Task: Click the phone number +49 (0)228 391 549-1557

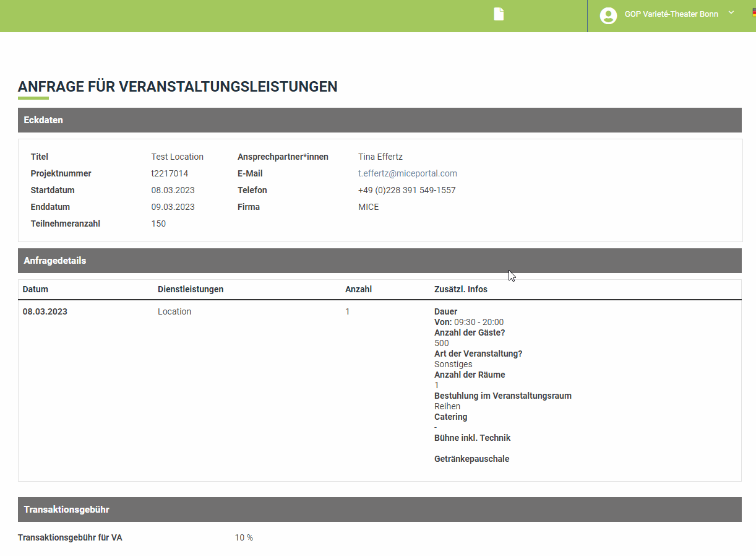Action: 406,190
